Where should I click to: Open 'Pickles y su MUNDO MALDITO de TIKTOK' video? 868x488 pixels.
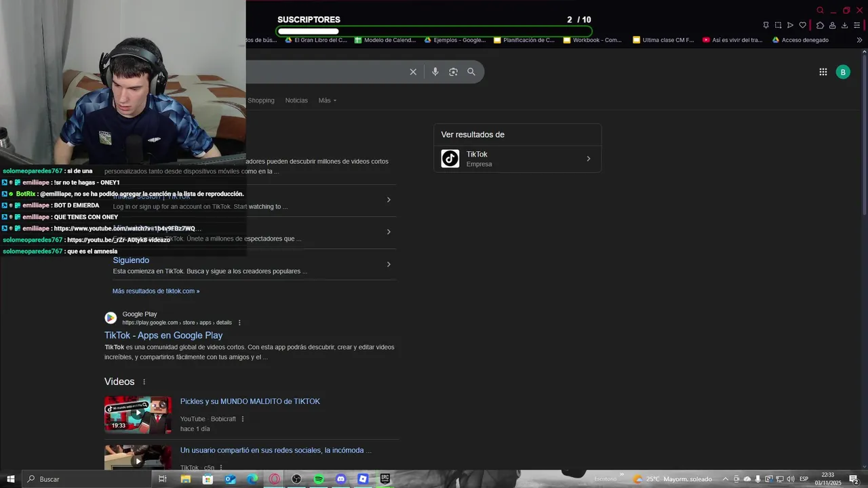click(x=250, y=401)
